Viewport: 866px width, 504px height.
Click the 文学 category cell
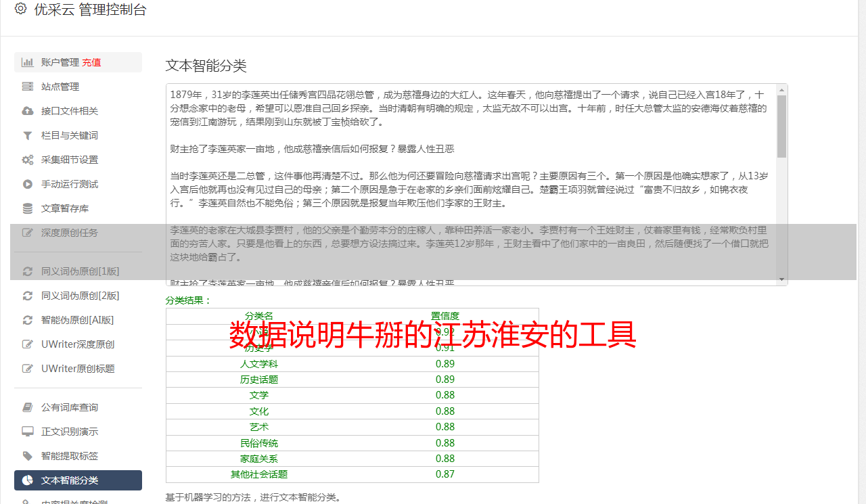[259, 395]
